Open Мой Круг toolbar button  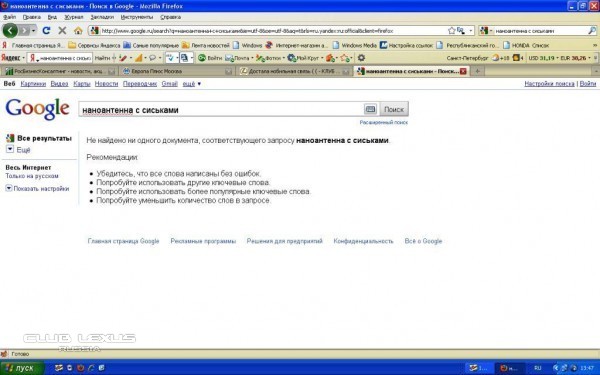pos(303,58)
